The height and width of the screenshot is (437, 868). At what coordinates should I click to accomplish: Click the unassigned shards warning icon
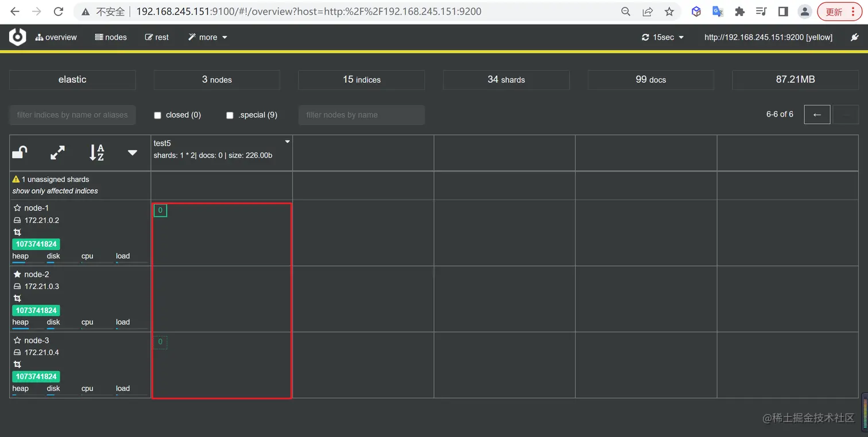16,180
